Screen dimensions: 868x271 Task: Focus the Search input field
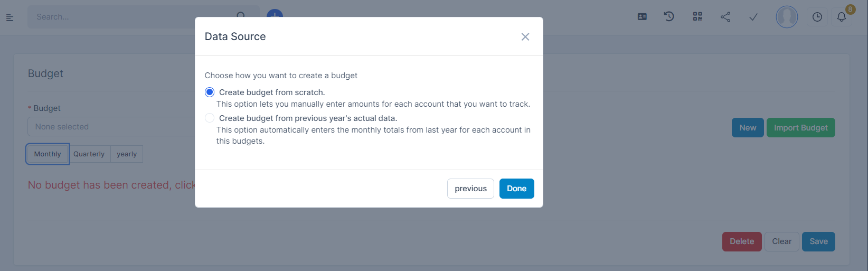click(132, 17)
